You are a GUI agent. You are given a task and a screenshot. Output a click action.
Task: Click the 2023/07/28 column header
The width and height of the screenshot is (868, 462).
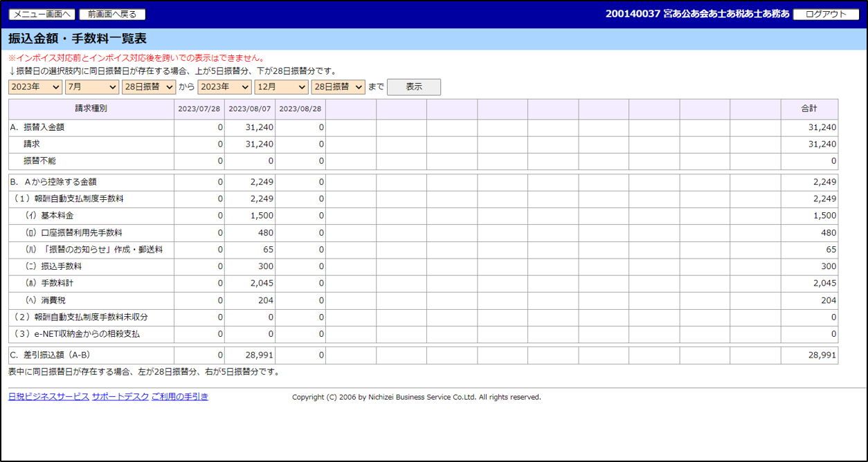(x=199, y=109)
